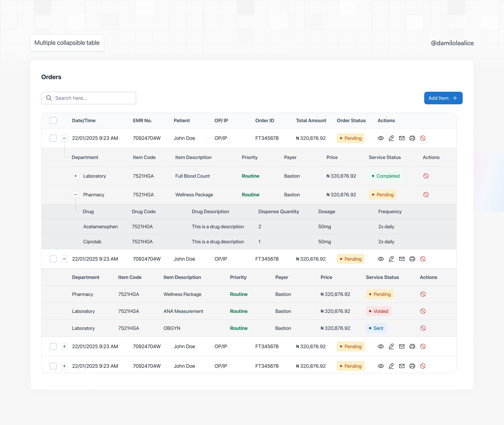Screen dimensions: 504x425
Task: Check the select-all checkbox in the table header
Action: pyautogui.click(x=53, y=120)
